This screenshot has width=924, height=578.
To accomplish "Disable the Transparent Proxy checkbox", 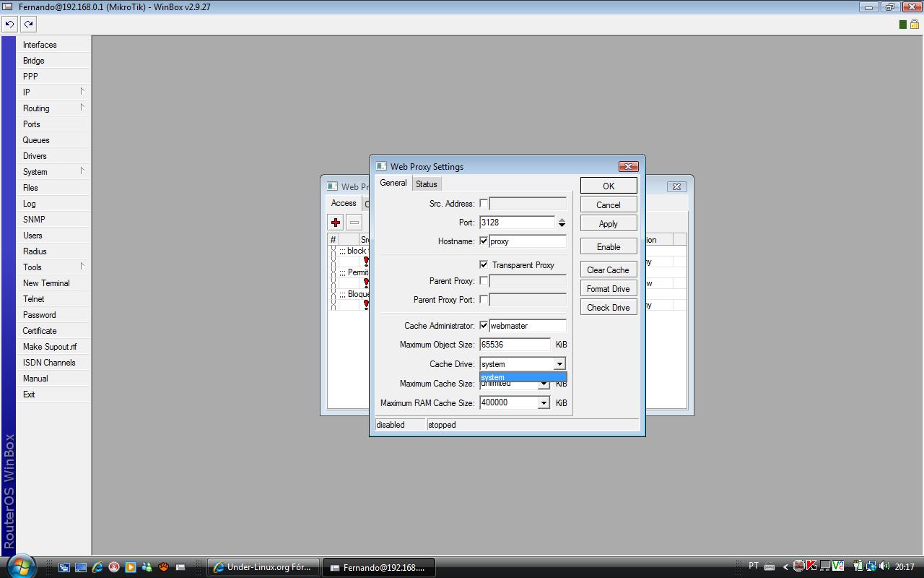I will click(484, 265).
